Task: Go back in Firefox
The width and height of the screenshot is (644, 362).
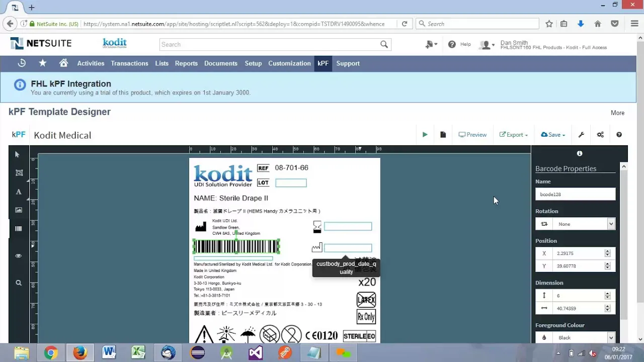Action: click(10, 24)
